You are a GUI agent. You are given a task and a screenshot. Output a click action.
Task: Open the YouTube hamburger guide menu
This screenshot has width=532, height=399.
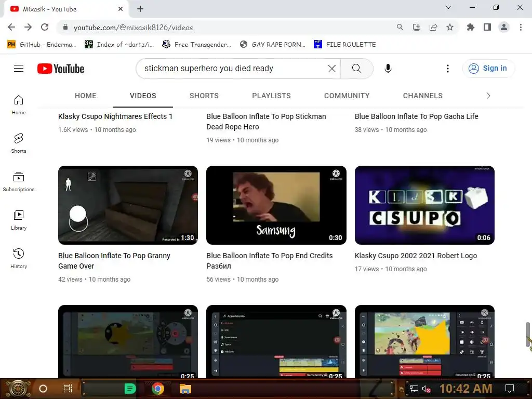tap(19, 69)
